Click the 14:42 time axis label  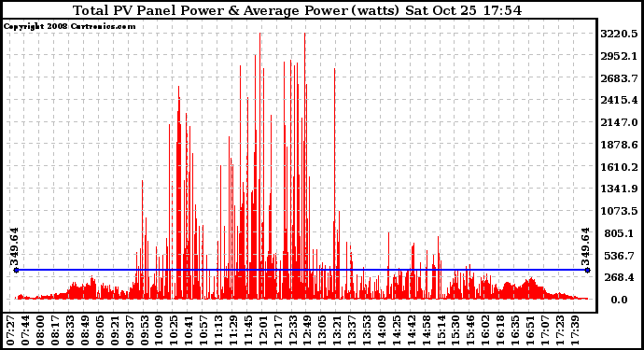tap(412, 330)
